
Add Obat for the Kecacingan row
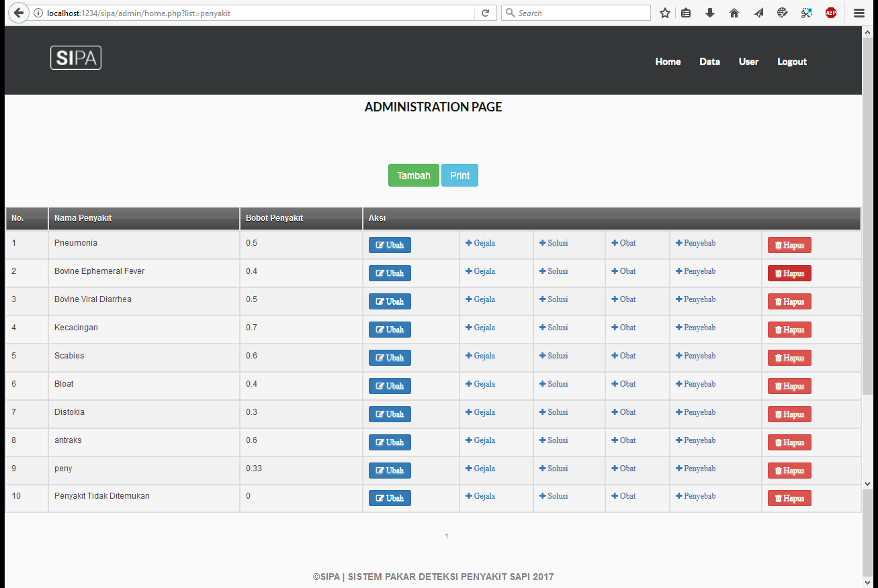(x=623, y=328)
